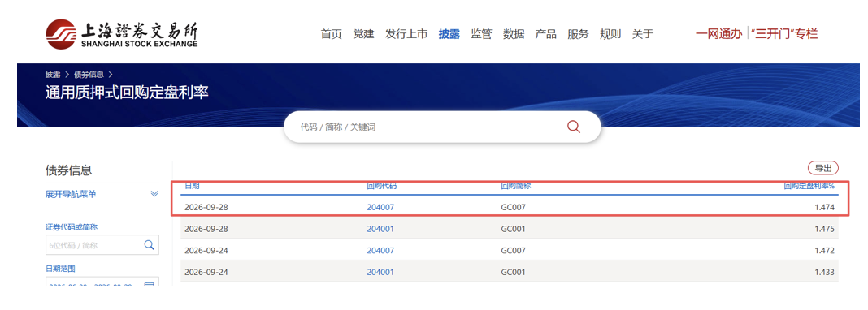868x310 pixels.
Task: Click the search magnifier icon in banner
Action: tap(574, 127)
